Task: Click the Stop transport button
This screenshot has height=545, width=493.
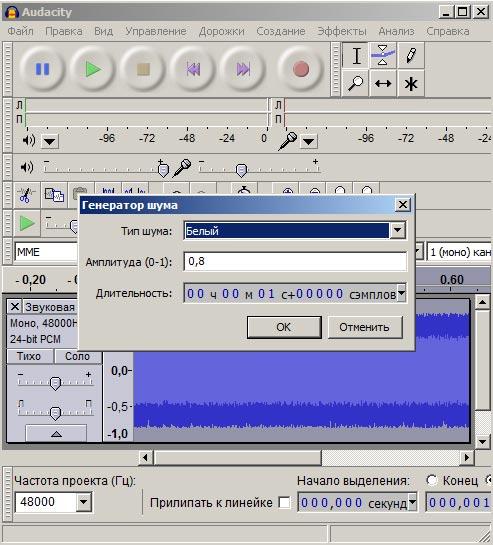Action: [143, 69]
